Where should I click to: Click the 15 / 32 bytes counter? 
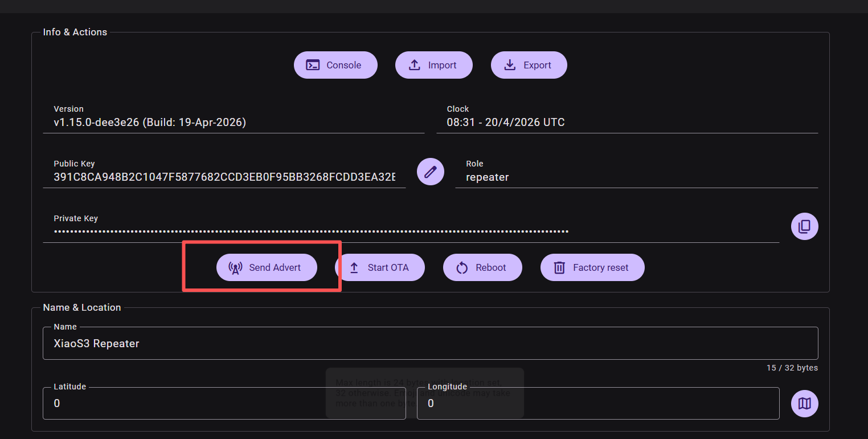(x=792, y=368)
